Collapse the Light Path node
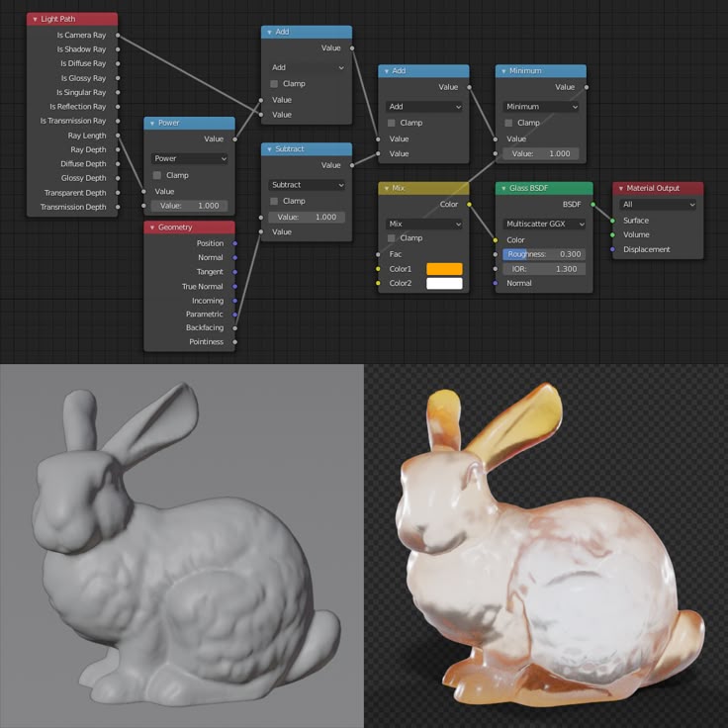The height and width of the screenshot is (728, 728). tap(35, 19)
